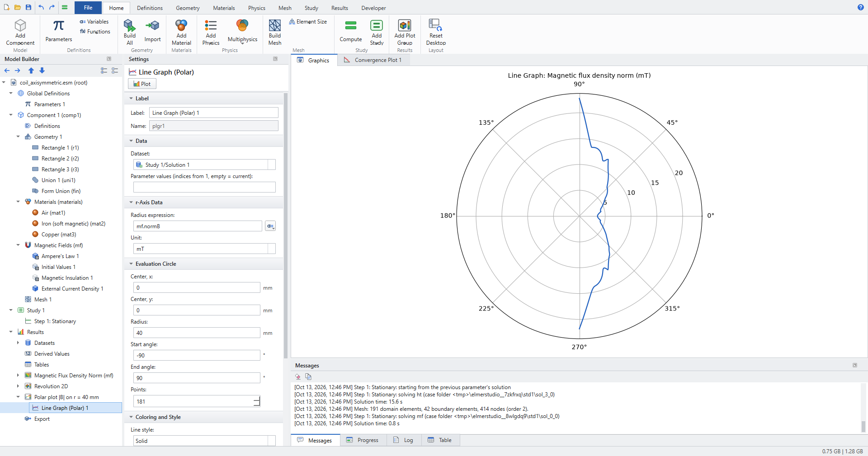Open the Results ribbon tab
This screenshot has height=456, width=868.
tap(340, 8)
